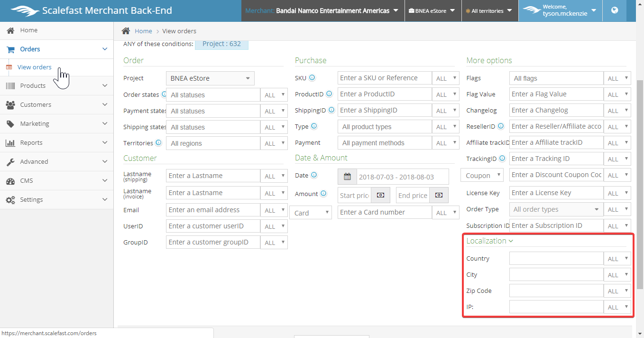This screenshot has width=644, height=338.
Task: Open the Project BNEA eStore dropdown
Action: pos(210,78)
